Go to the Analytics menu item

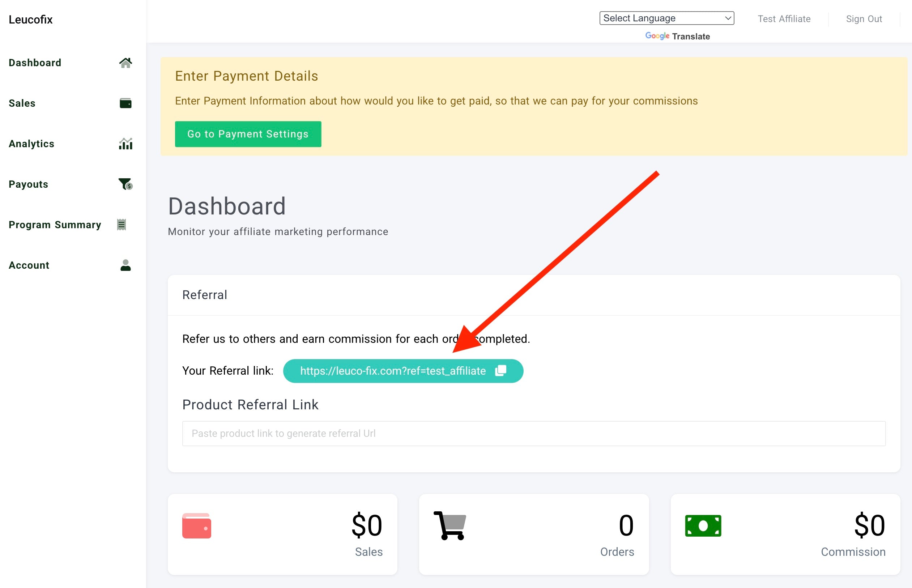[x=32, y=144]
